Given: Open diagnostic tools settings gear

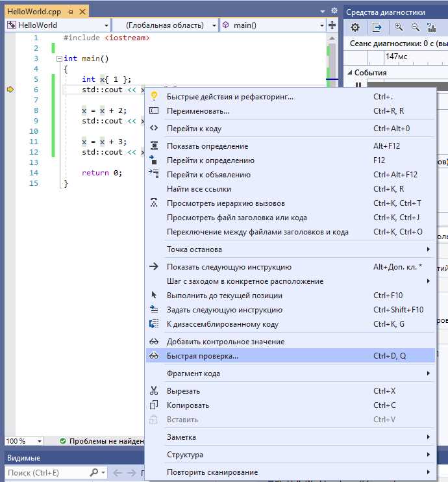Looking at the screenshot, I should click(x=355, y=27).
